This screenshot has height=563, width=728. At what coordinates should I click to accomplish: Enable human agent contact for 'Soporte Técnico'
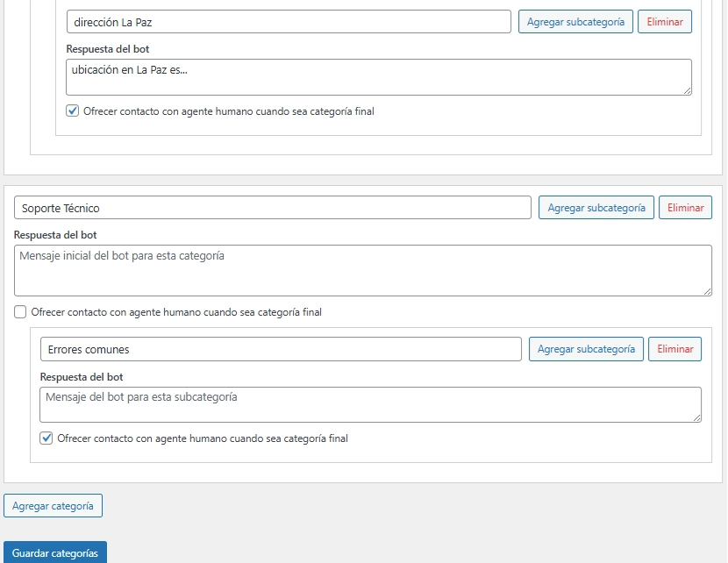point(20,312)
